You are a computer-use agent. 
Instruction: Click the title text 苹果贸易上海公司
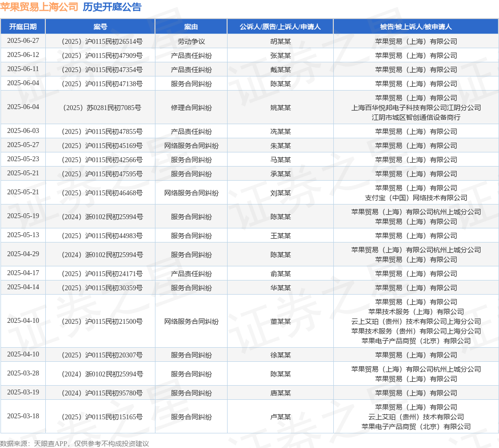coord(39,7)
